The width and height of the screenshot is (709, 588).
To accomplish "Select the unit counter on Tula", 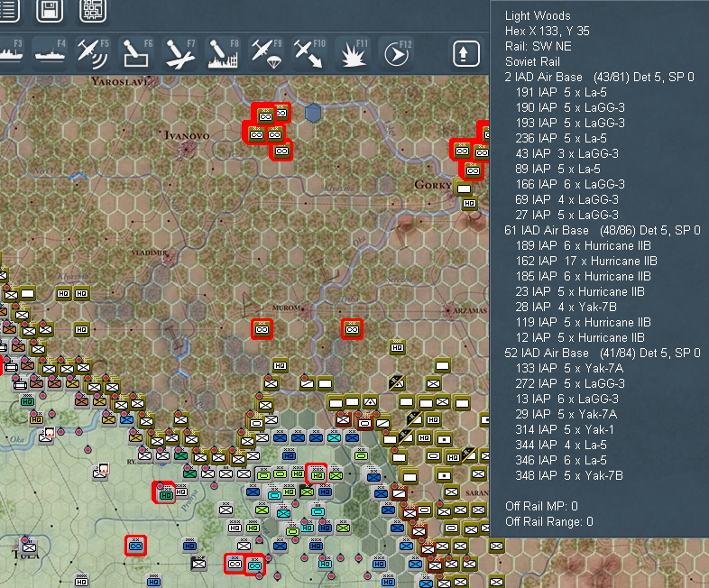I will [30, 547].
